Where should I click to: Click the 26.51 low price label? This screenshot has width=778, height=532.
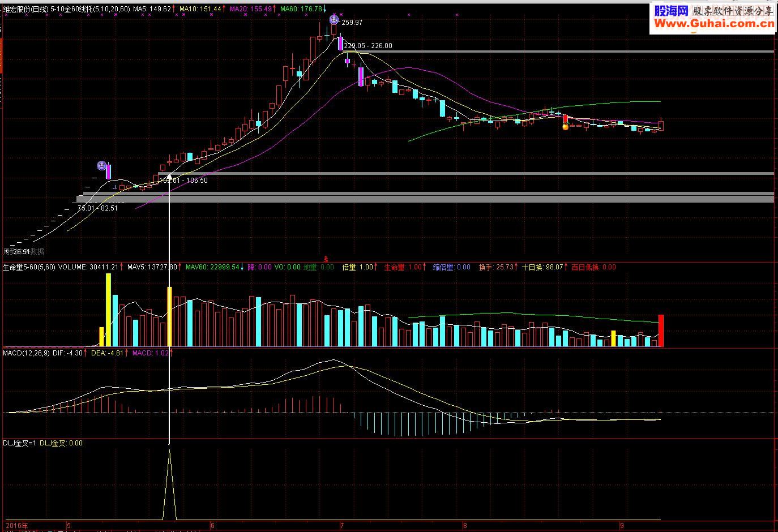click(21, 252)
